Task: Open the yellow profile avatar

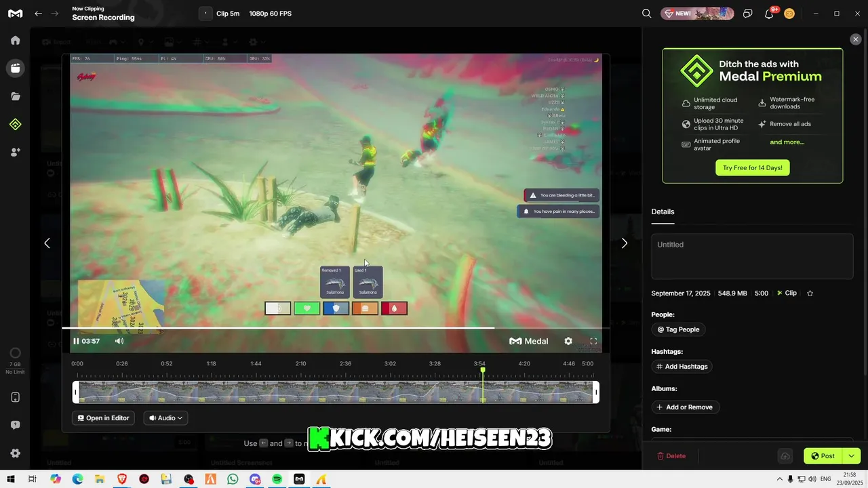Action: point(789,14)
